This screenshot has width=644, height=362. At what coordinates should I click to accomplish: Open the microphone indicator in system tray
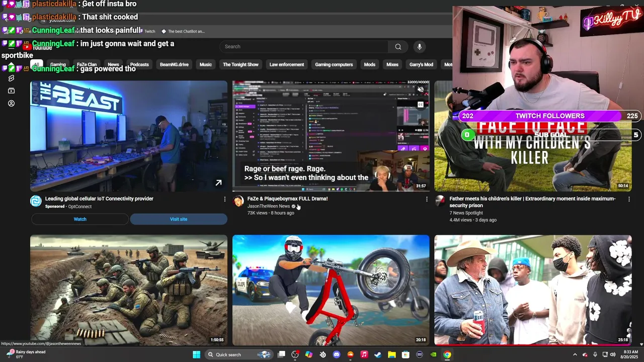(595, 354)
